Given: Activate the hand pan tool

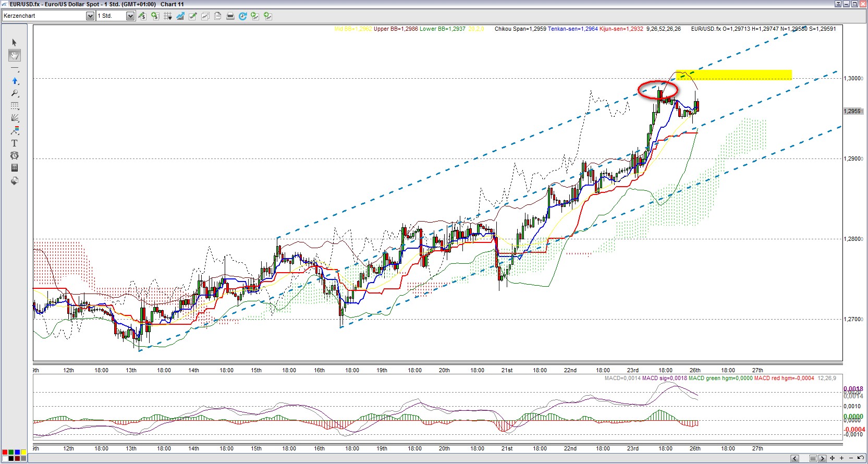Looking at the screenshot, I should pos(14,55).
